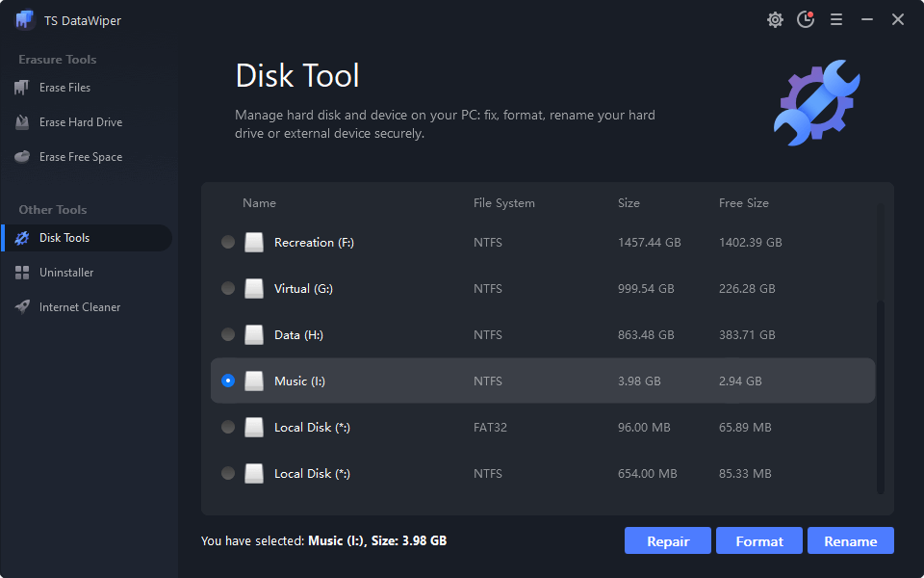The height and width of the screenshot is (578, 924).
Task: Click the Internet Cleaner rocket icon
Action: point(22,307)
